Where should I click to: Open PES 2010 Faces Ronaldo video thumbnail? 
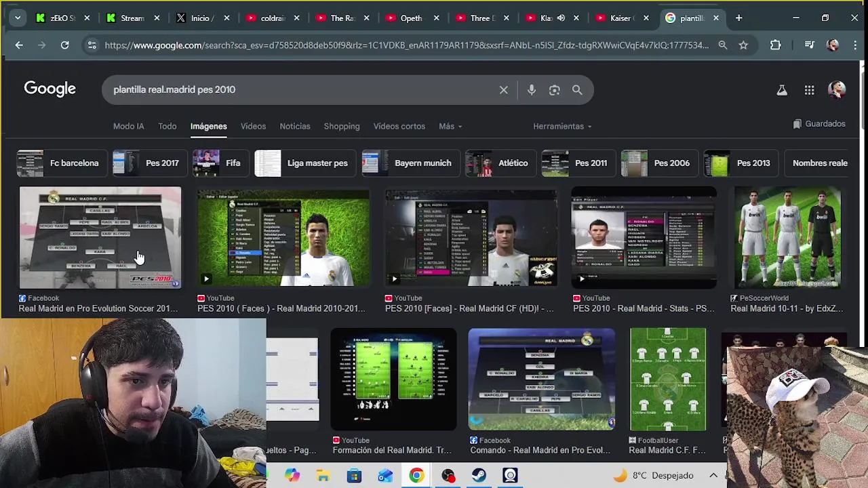(x=283, y=238)
